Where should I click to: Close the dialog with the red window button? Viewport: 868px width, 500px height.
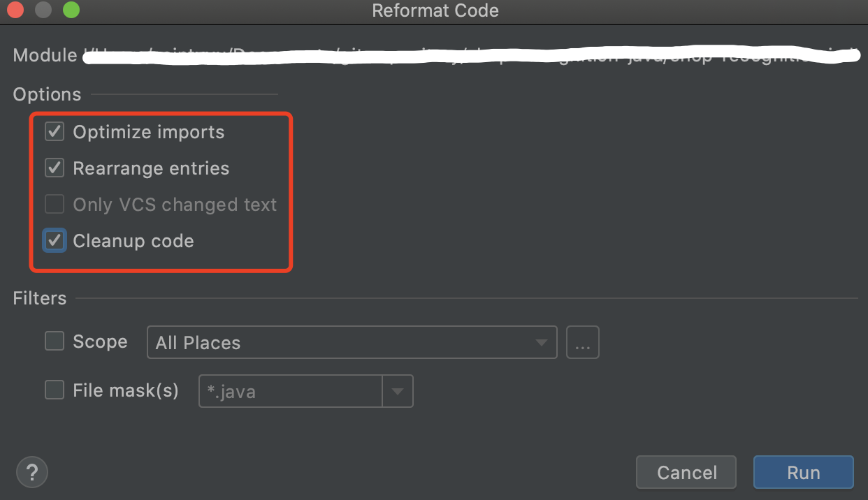coord(15,10)
